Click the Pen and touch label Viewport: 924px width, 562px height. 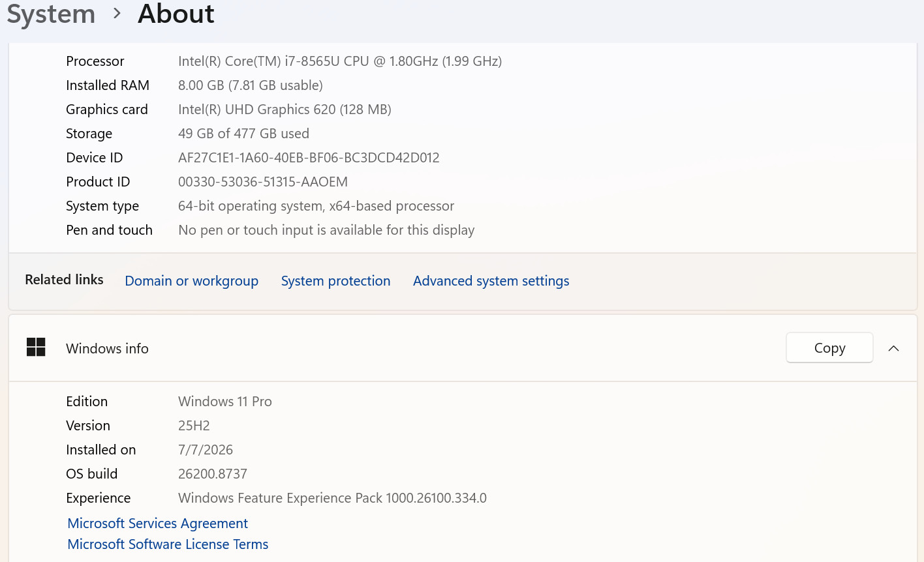[109, 230]
